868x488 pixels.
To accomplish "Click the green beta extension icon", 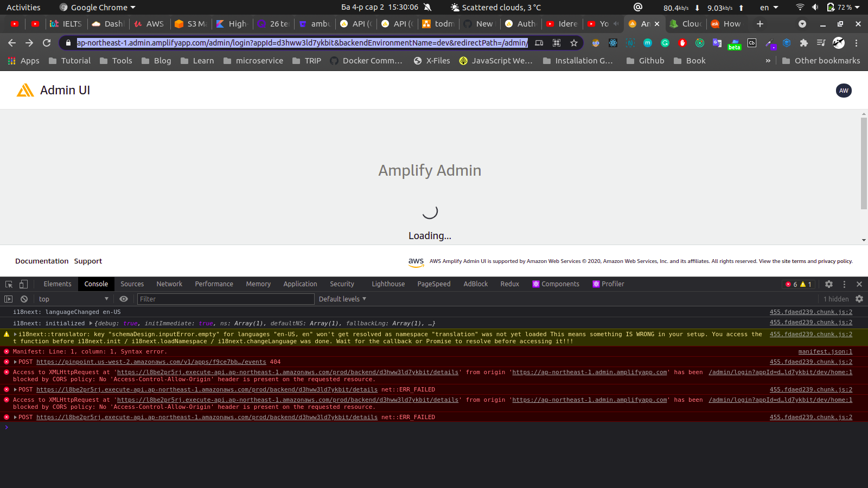I will pyautogui.click(x=735, y=44).
